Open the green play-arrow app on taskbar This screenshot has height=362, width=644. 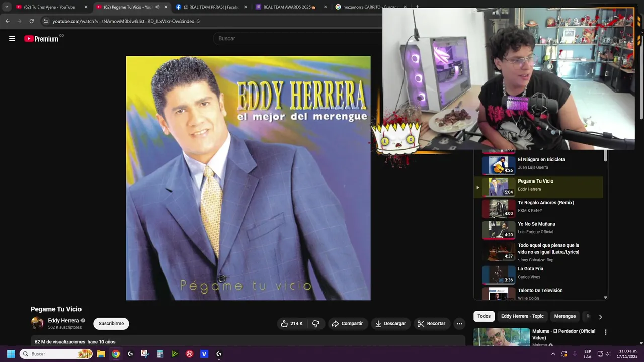[175, 354]
